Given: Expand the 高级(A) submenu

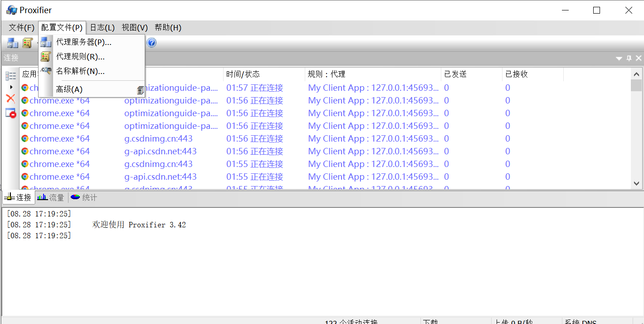Looking at the screenshot, I should coord(92,89).
